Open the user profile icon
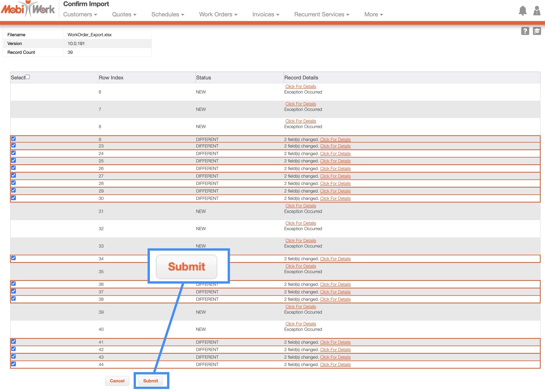This screenshot has width=545, height=392. point(537,11)
